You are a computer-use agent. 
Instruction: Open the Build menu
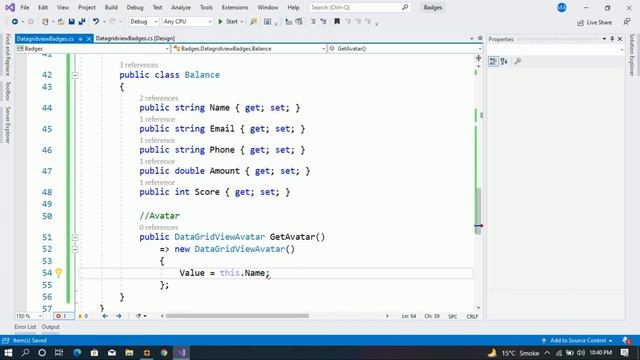111,7
